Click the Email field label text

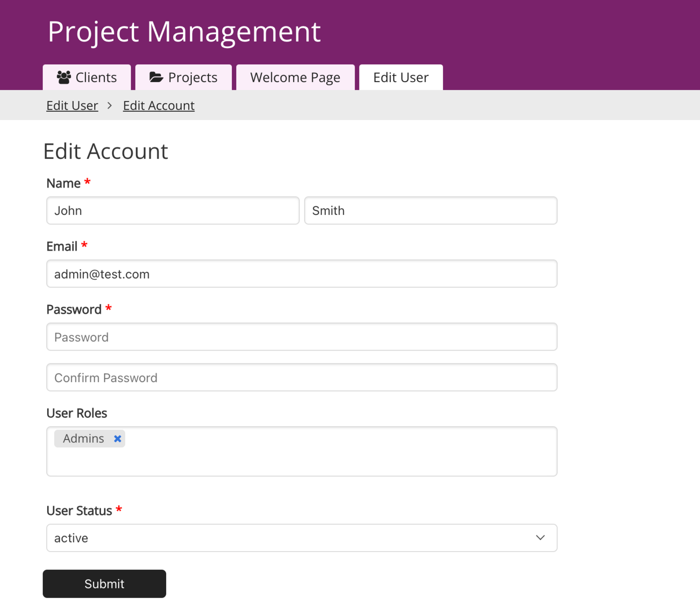(62, 246)
